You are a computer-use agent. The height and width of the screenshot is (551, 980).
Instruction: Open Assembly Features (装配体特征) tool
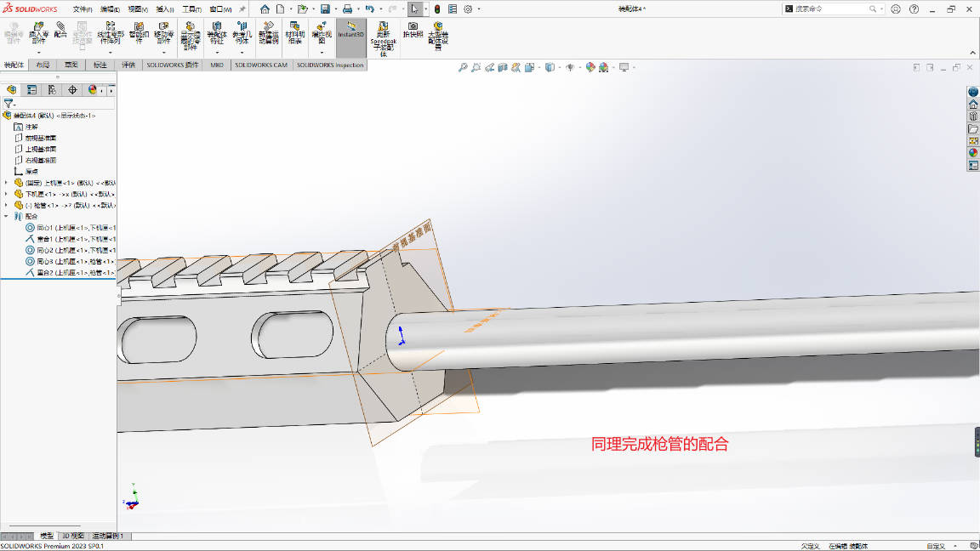pyautogui.click(x=217, y=31)
